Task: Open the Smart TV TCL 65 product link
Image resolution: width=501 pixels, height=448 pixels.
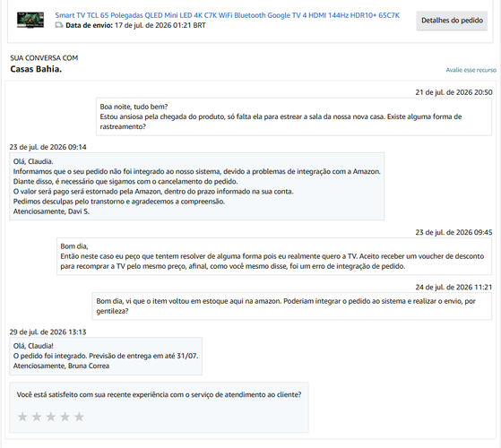Action: 227,15
